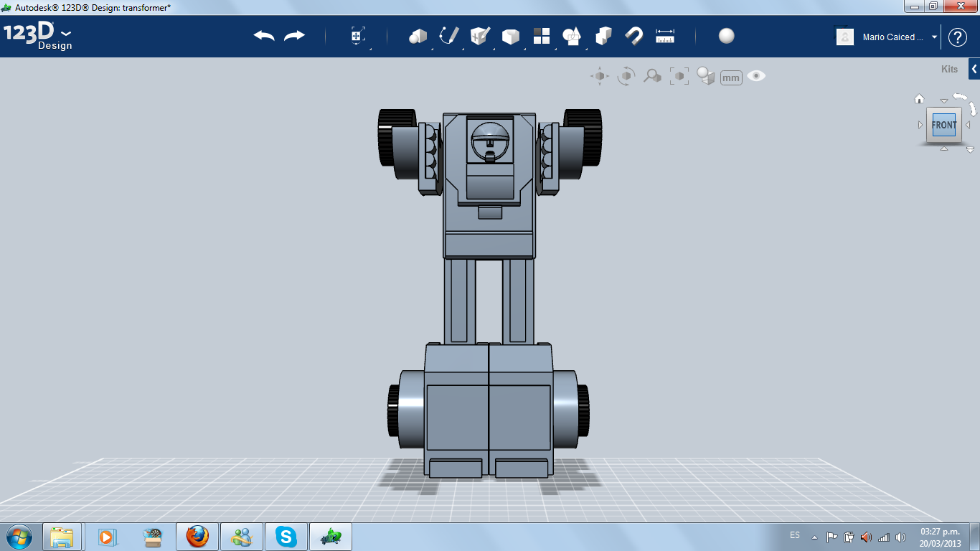Open the white speaker volume icon
This screenshot has height=551, width=980.
click(901, 537)
